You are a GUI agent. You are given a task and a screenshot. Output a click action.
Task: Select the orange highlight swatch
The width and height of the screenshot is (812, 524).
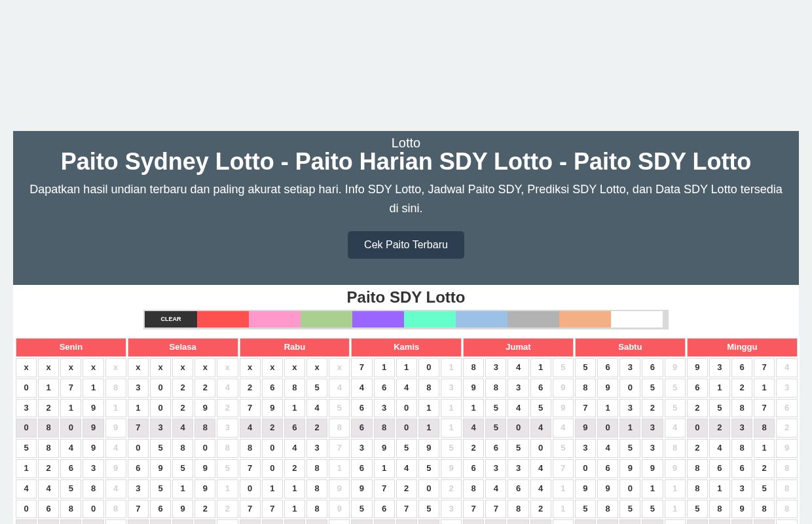tap(585, 319)
